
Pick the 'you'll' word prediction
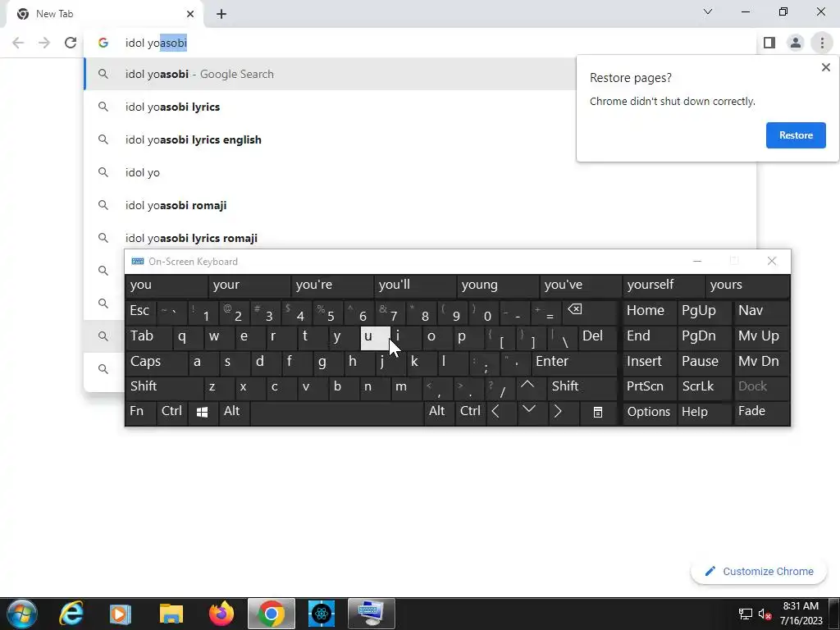[415, 285]
